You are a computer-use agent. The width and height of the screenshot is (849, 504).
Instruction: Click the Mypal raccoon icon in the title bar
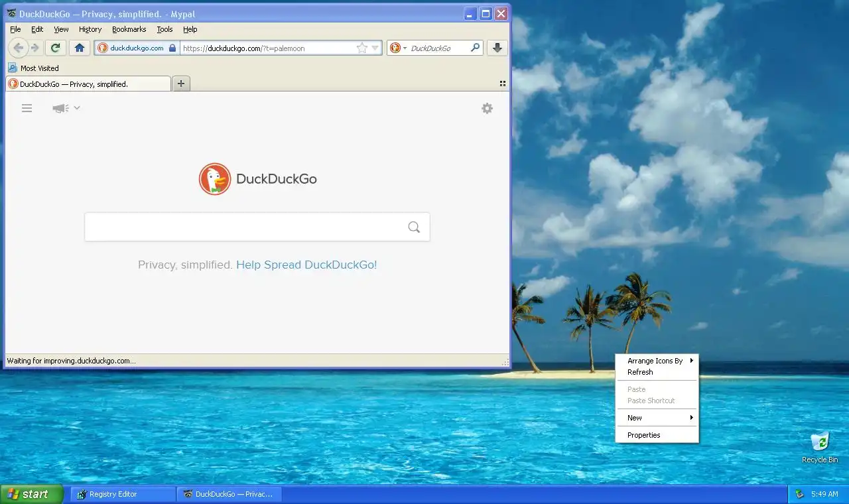click(11, 13)
